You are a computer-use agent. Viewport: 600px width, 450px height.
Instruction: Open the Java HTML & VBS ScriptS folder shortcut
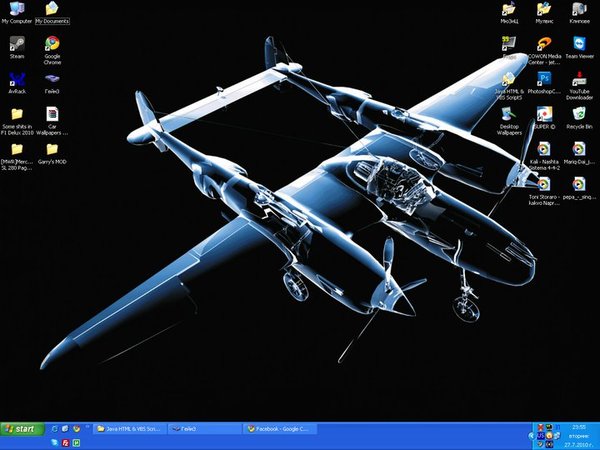pos(509,86)
